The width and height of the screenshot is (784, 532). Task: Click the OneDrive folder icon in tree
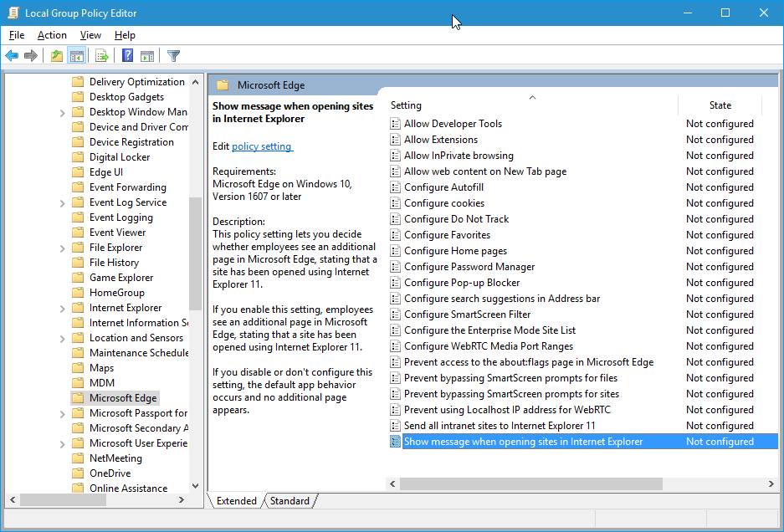tap(78, 473)
